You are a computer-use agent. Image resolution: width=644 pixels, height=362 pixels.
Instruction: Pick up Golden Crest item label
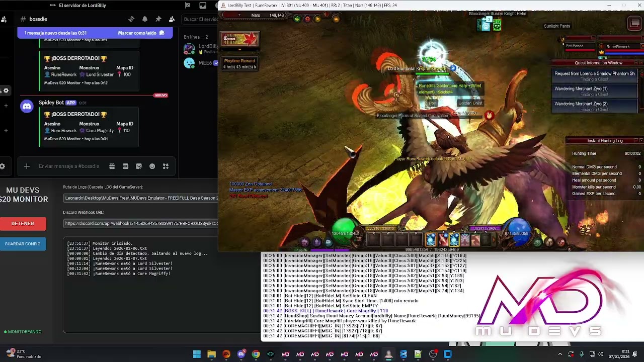pos(470,103)
